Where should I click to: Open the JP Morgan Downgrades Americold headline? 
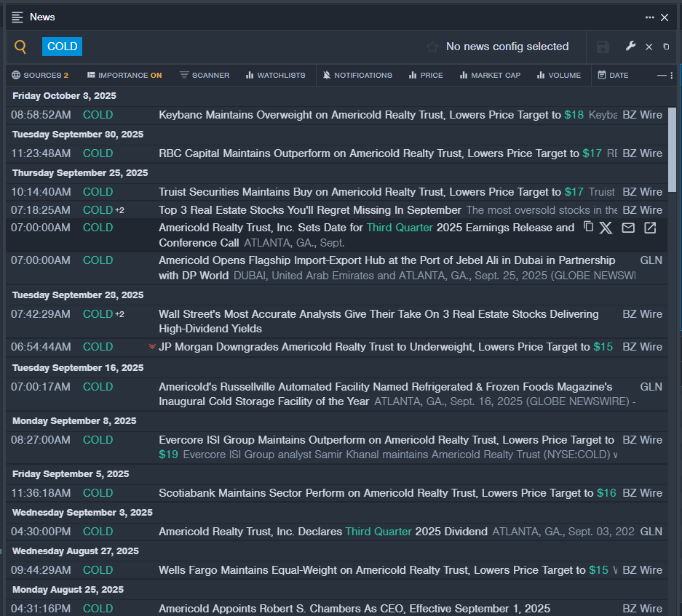373,347
